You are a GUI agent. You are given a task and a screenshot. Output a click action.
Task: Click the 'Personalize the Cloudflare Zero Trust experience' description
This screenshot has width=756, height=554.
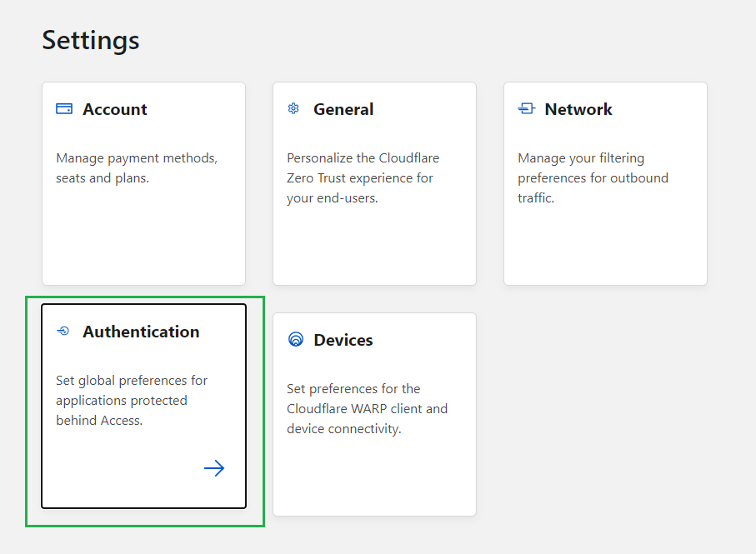tap(363, 177)
